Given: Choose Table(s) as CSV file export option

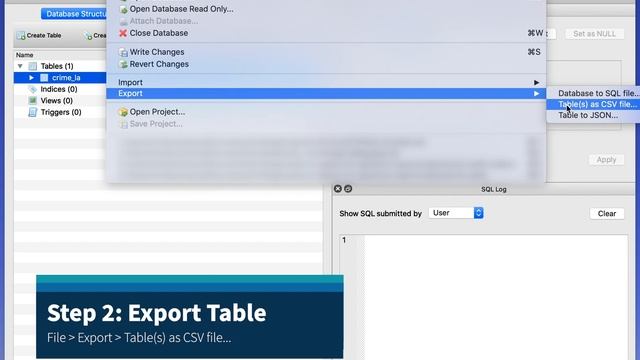Looking at the screenshot, I should coord(598,104).
